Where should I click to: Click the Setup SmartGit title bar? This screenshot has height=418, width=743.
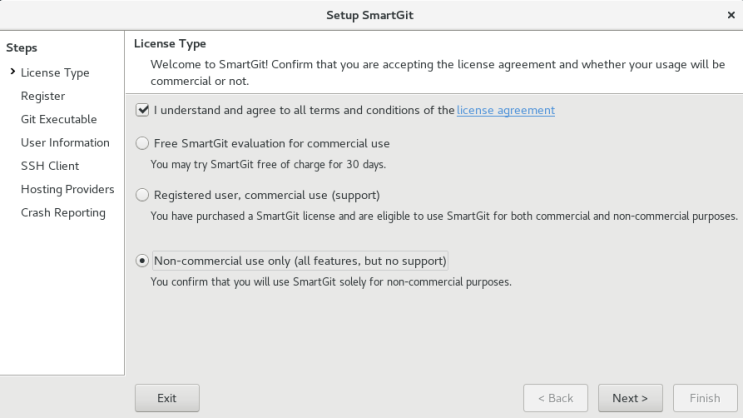[x=370, y=15]
